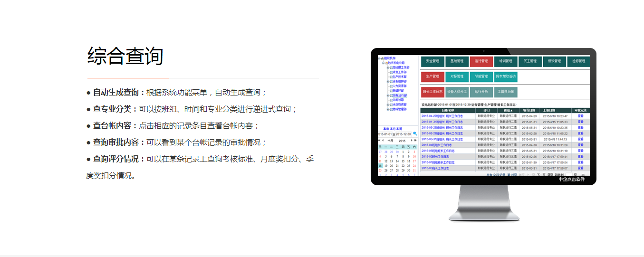Open the 2015-04-29 班长工作日志 record
The image size is (644, 257).
(442, 116)
